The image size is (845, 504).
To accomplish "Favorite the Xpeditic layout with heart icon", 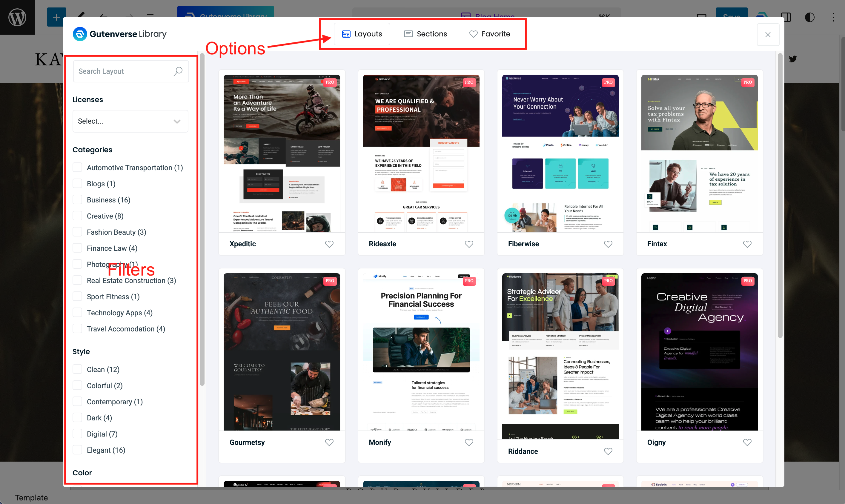I will pyautogui.click(x=329, y=244).
